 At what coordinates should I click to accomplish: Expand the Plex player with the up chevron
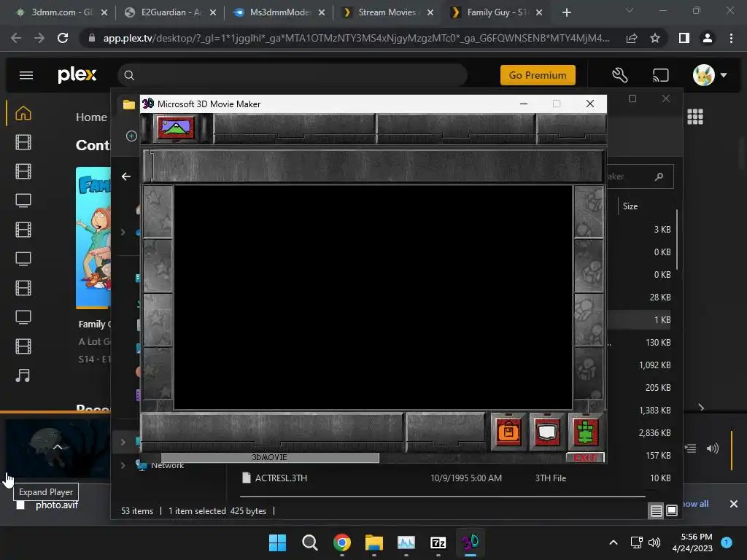pos(58,447)
